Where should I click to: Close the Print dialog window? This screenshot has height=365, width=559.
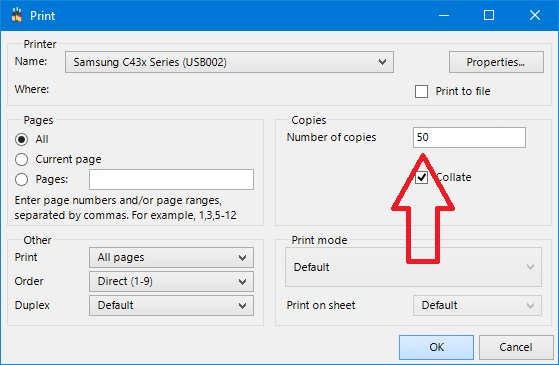pos(535,15)
